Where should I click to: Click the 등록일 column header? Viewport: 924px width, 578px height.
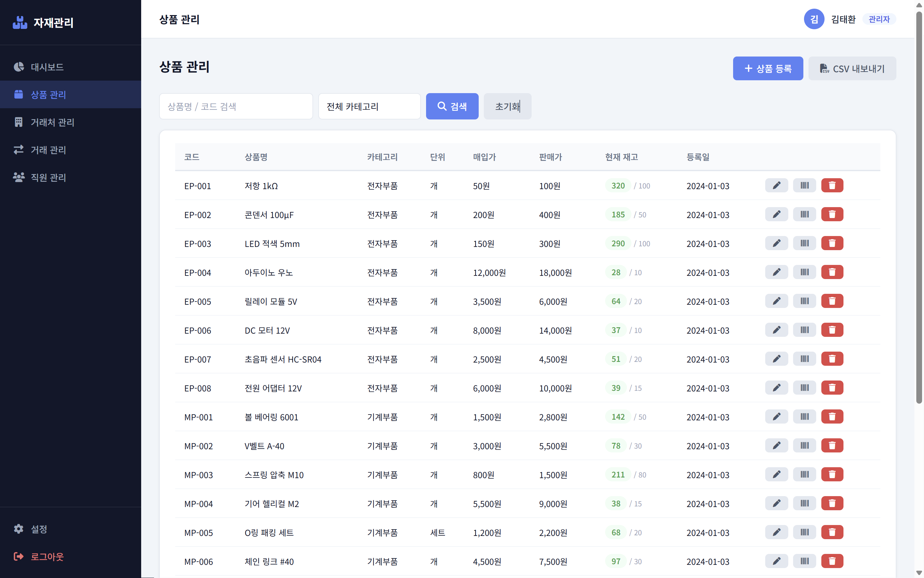pos(697,157)
